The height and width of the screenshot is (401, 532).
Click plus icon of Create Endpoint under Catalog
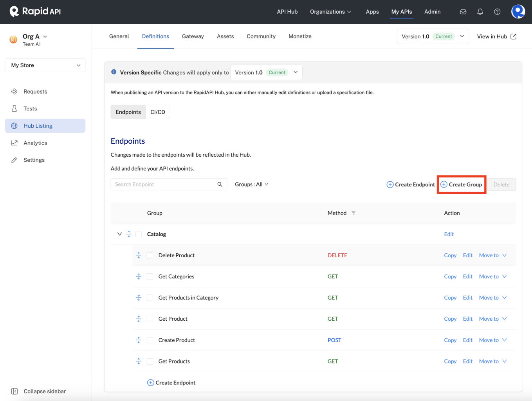[150, 383]
